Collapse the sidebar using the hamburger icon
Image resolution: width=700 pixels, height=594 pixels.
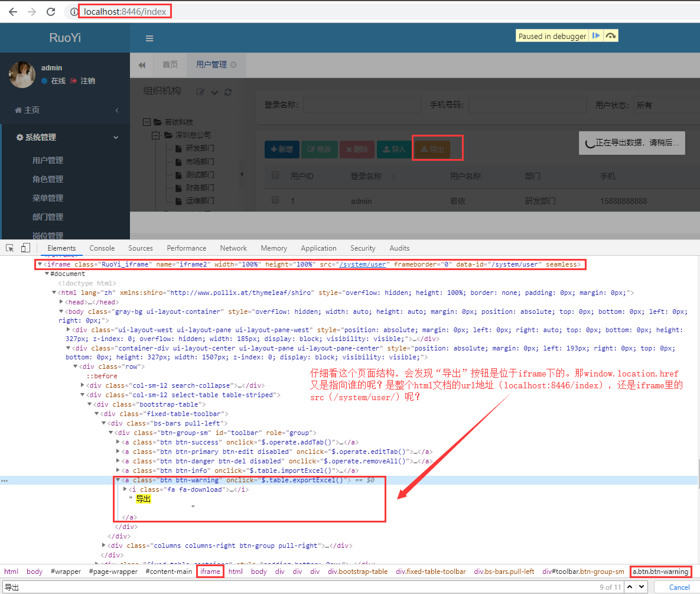click(149, 38)
